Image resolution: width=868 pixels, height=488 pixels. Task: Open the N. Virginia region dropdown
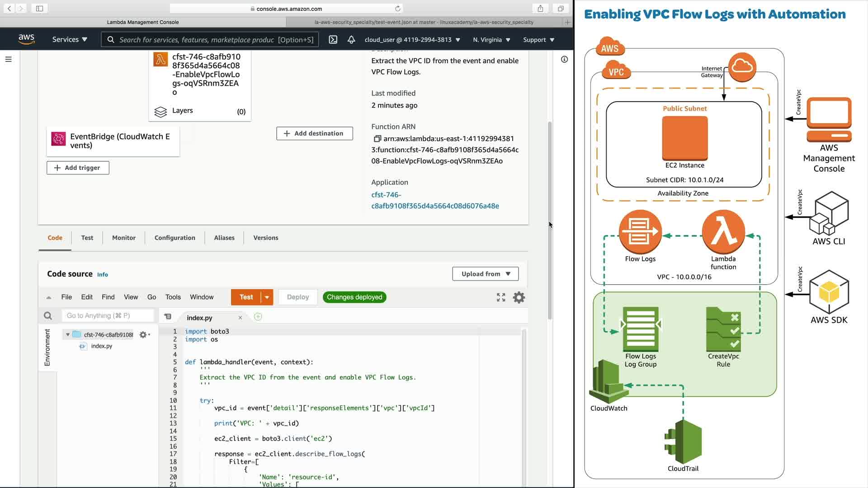coord(491,40)
